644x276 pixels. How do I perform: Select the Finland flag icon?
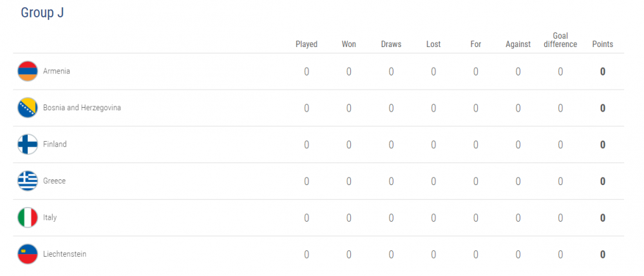pyautogui.click(x=28, y=144)
